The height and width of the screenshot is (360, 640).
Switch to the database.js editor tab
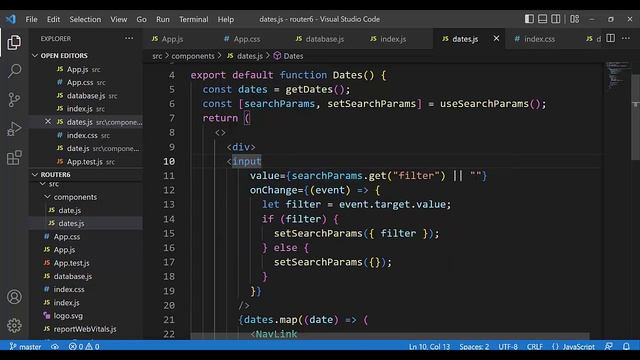324,39
